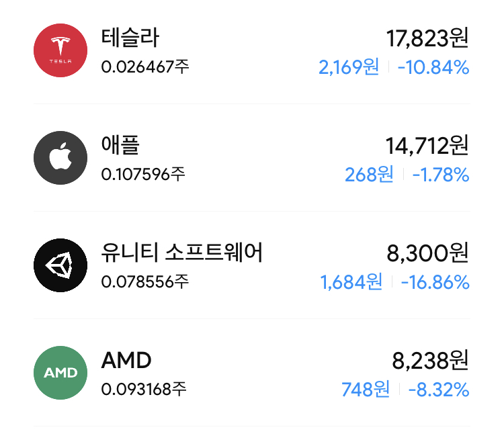
Task: Click Apple's 0.107596주 share quantity
Action: click(143, 174)
